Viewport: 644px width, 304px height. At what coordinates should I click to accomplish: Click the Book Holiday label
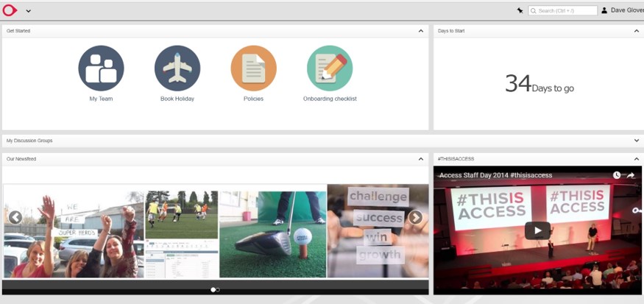pyautogui.click(x=177, y=99)
